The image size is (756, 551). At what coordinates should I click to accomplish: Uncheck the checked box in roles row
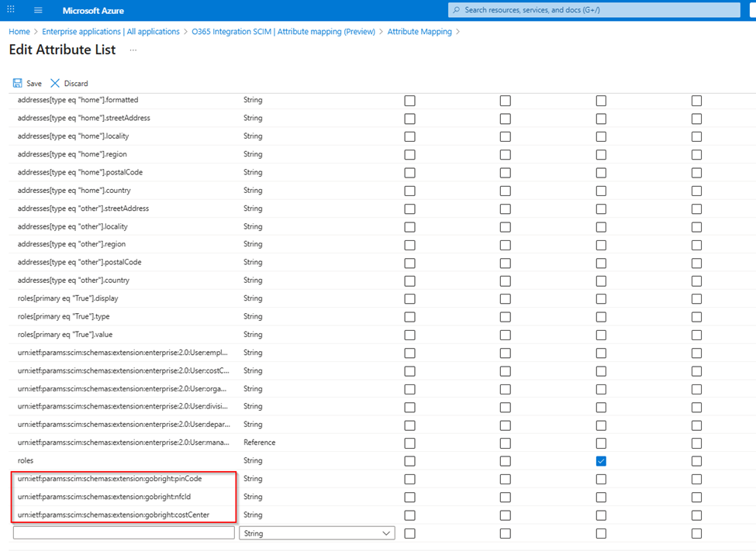(x=601, y=461)
